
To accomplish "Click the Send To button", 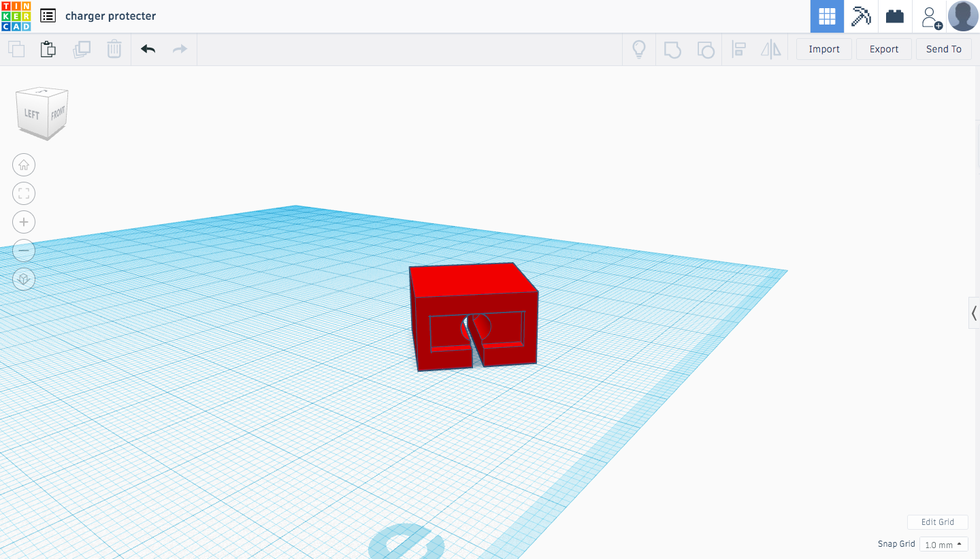I will pyautogui.click(x=944, y=49).
